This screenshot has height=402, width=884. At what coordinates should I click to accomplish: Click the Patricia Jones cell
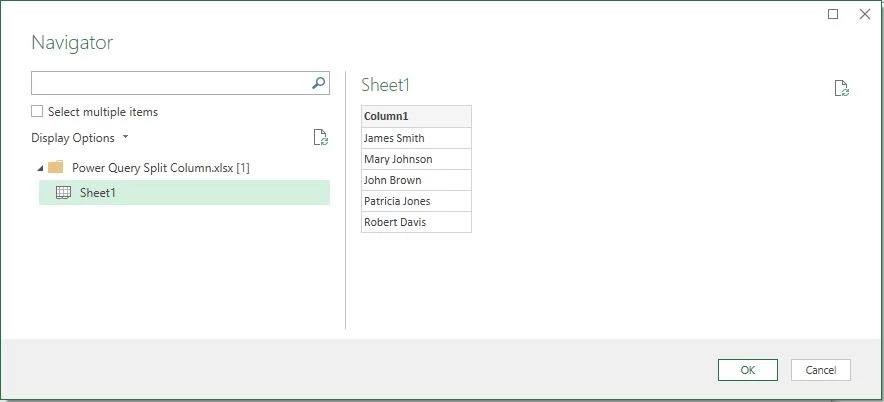point(416,201)
